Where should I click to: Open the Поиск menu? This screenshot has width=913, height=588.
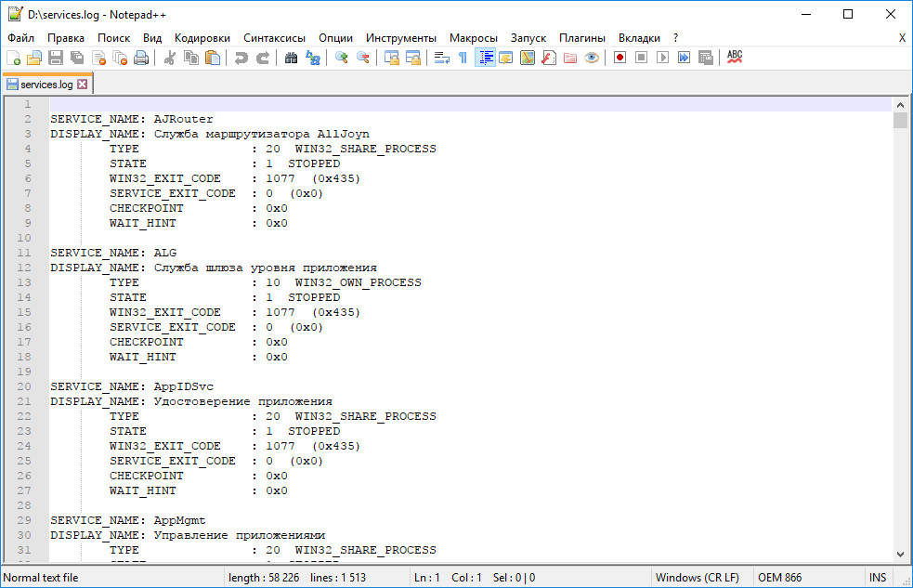click(113, 38)
